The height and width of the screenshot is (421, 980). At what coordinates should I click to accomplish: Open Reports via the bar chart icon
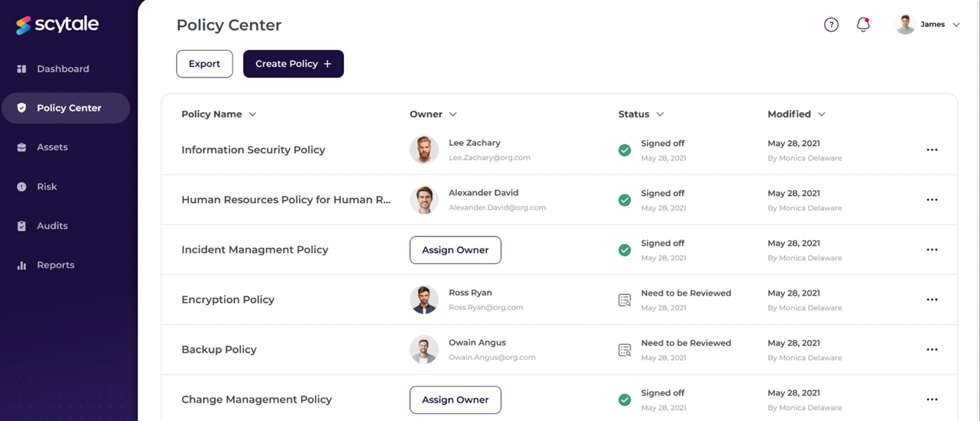tap(20, 264)
